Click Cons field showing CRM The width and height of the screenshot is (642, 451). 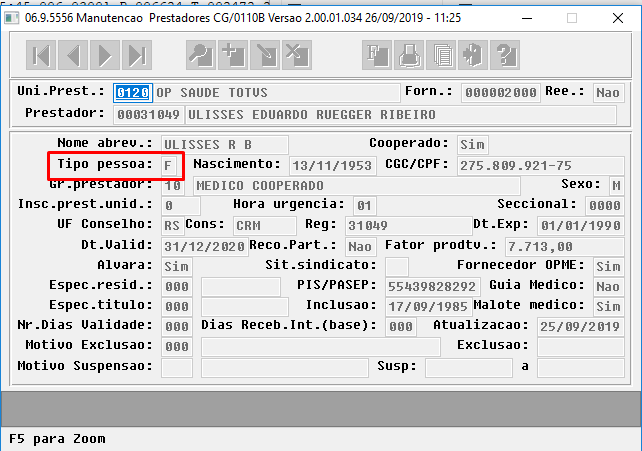tap(264, 226)
